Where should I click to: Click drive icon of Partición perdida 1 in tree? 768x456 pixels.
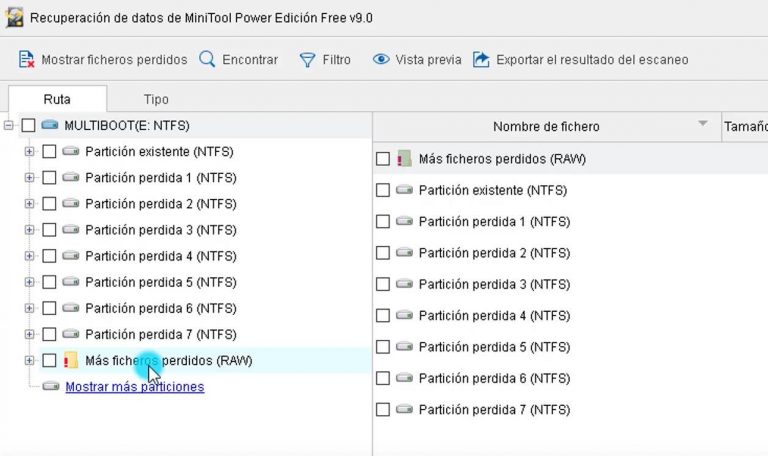(x=71, y=177)
